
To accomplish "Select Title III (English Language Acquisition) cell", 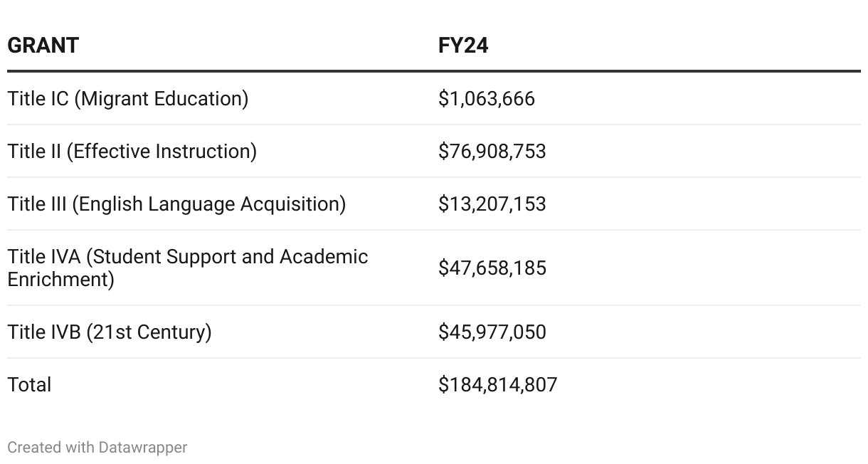I will click(x=176, y=204).
